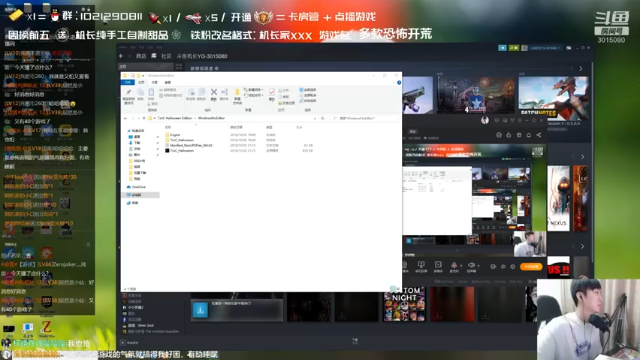Open Explorer help question mark icon
The width and height of the screenshot is (640, 360).
tap(399, 82)
